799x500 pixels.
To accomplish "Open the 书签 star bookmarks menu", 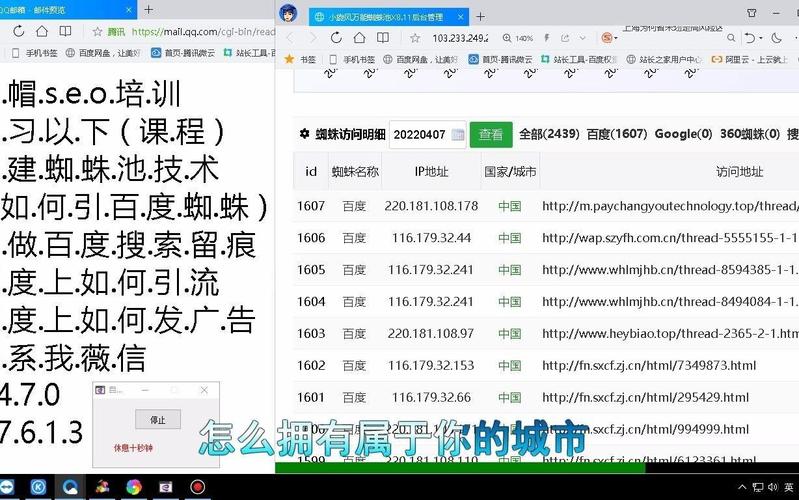I will (x=300, y=59).
